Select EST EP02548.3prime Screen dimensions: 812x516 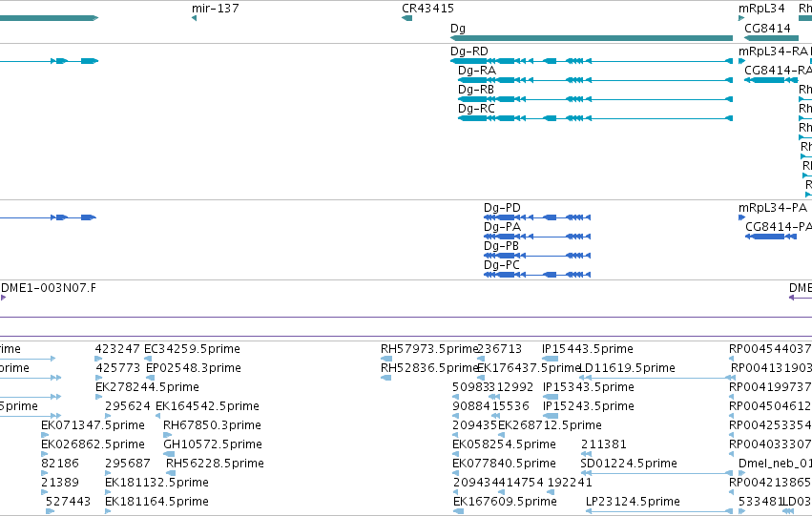(x=194, y=368)
